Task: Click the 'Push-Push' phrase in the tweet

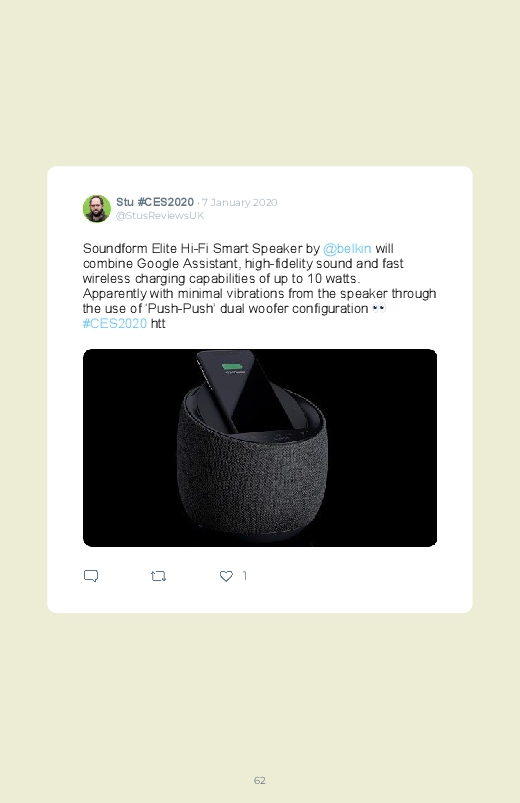Action: (181, 309)
